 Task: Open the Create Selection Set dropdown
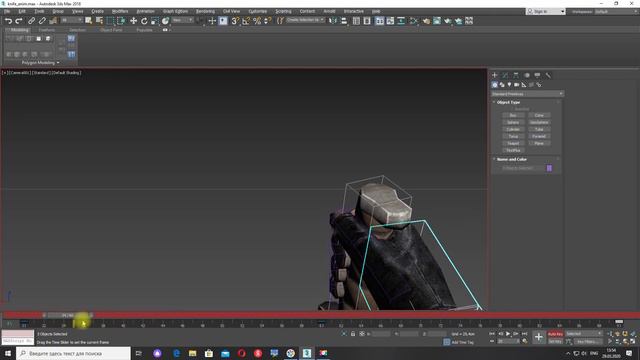pos(305,20)
